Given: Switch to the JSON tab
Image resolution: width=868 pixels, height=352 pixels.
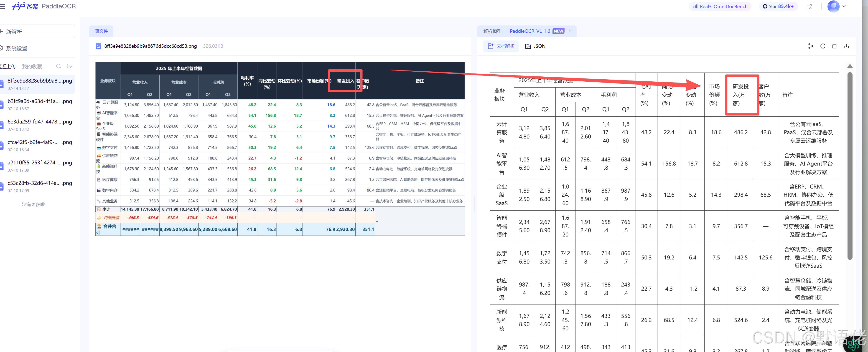Looking at the screenshot, I should [x=535, y=46].
